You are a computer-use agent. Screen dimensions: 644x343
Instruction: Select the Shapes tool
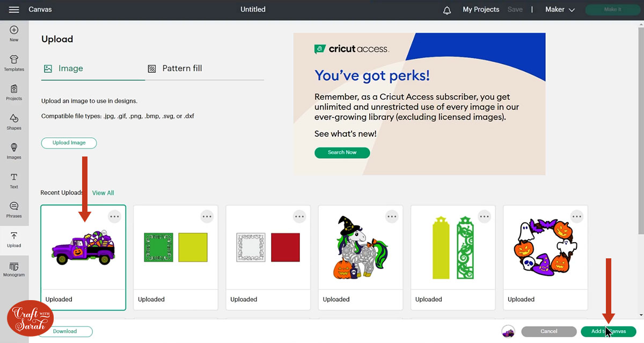(14, 122)
